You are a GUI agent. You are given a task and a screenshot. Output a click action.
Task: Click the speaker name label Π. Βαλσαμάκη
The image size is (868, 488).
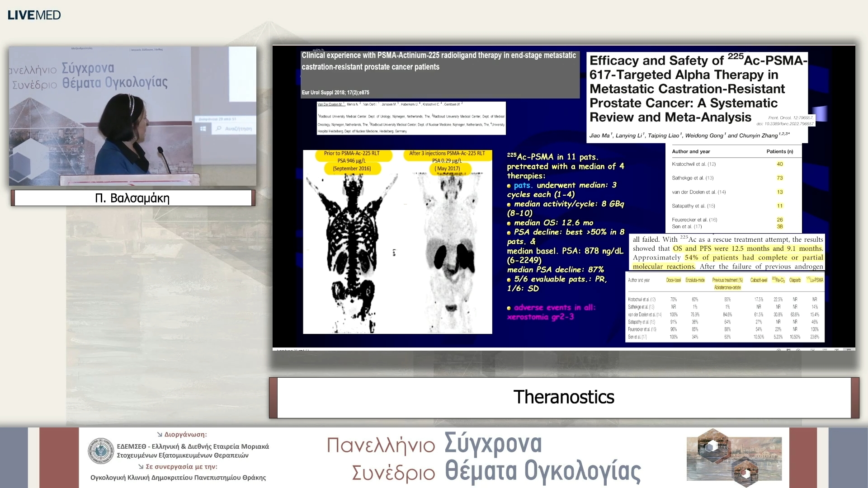(132, 197)
